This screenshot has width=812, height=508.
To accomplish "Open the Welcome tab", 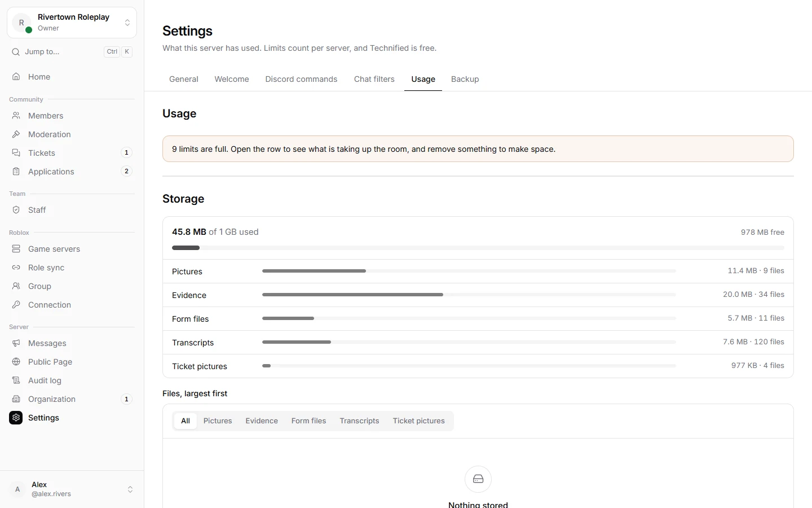I will [232, 79].
